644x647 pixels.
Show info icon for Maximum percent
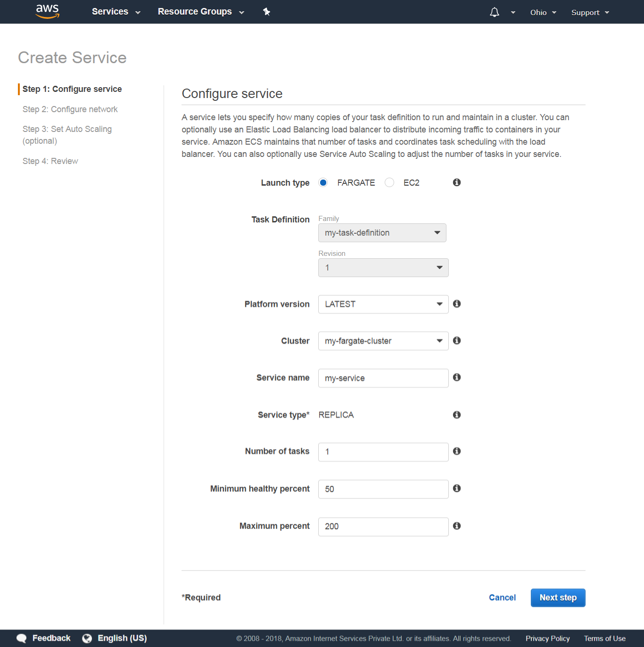point(457,526)
